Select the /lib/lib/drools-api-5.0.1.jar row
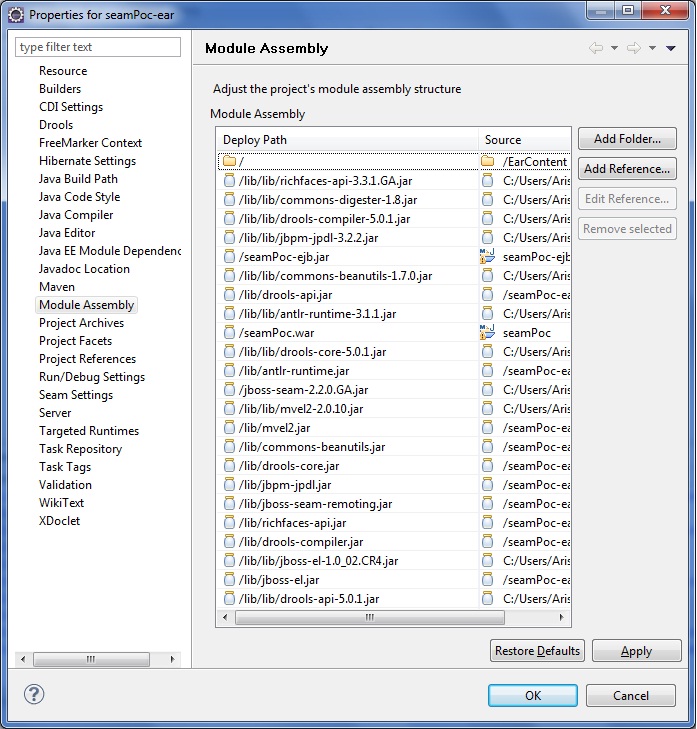697x729 pixels. click(x=394, y=599)
